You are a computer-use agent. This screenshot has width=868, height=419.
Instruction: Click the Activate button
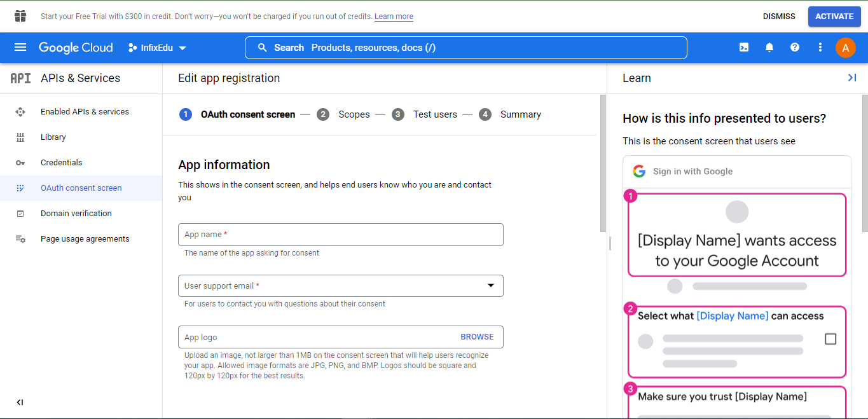(834, 17)
